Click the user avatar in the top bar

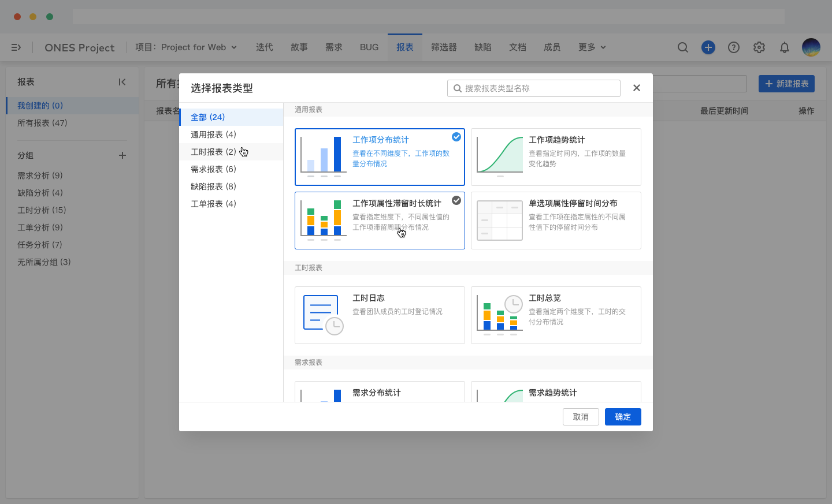point(811,47)
